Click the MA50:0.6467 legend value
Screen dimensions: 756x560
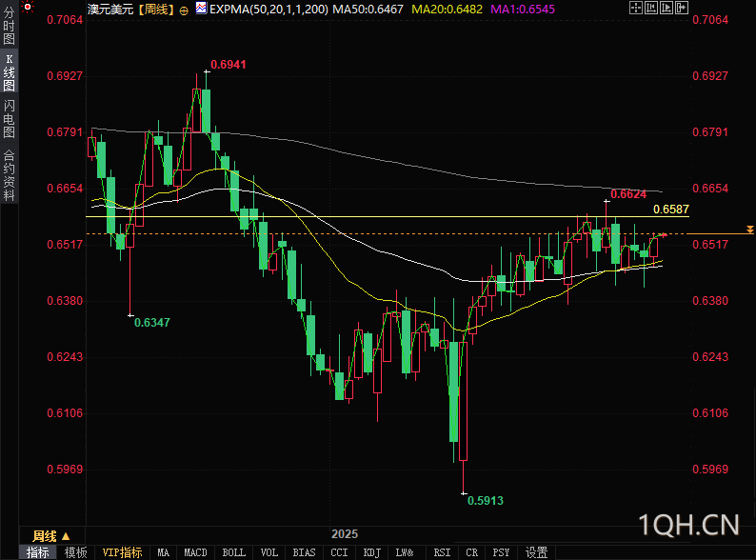(x=368, y=10)
